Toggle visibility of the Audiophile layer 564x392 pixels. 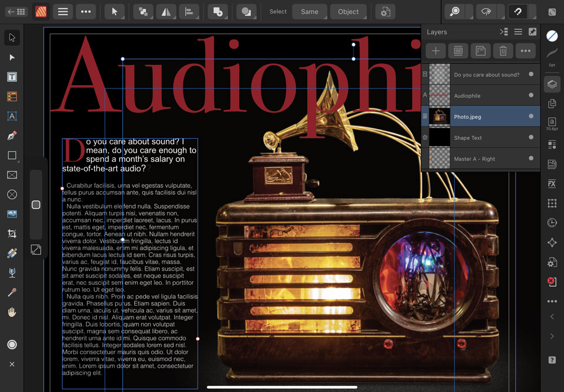tap(531, 95)
